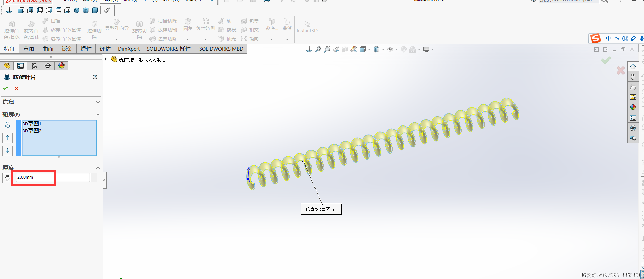Click the Edit Appearance icon in view toolbar
The width and height of the screenshot is (644, 279).
(x=404, y=49)
